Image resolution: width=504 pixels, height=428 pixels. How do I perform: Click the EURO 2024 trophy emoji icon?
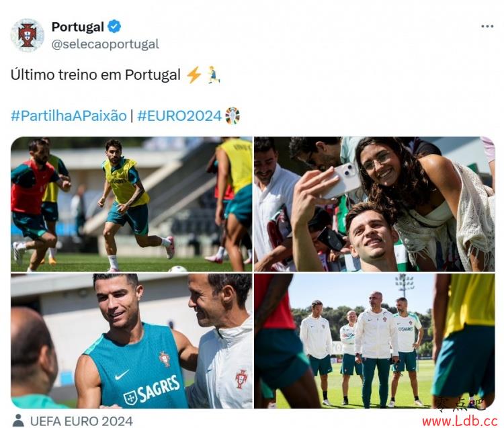point(232,116)
